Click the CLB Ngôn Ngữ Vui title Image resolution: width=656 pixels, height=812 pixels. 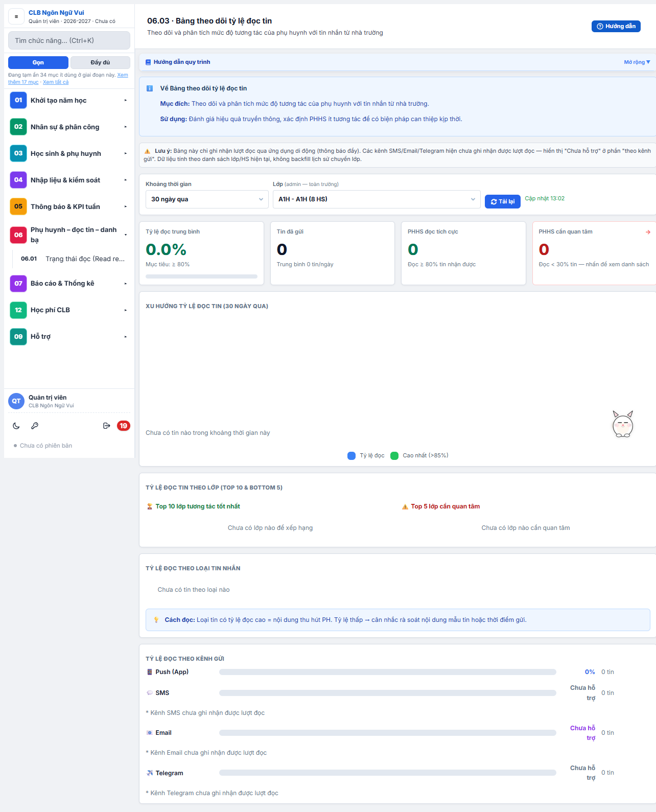56,13
